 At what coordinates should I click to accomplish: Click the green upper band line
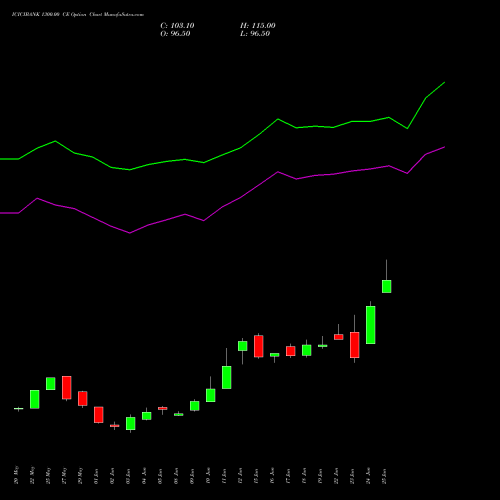coord(222,154)
